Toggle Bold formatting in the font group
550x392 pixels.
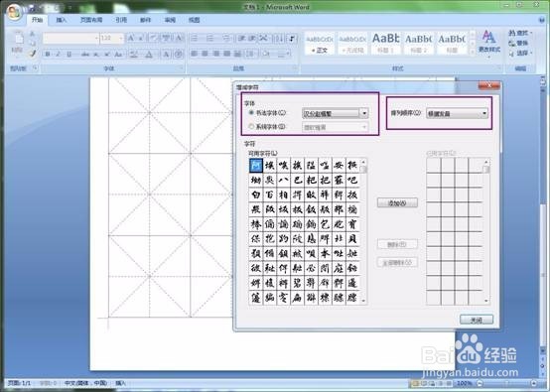click(x=48, y=54)
